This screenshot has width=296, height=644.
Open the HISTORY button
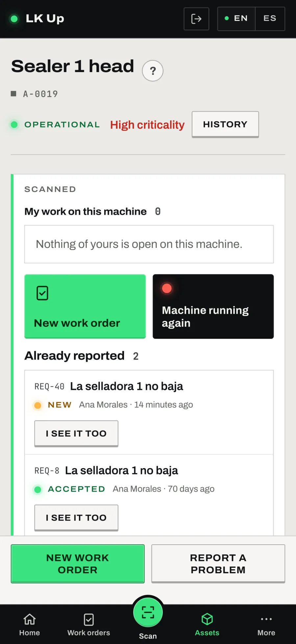[x=225, y=124]
